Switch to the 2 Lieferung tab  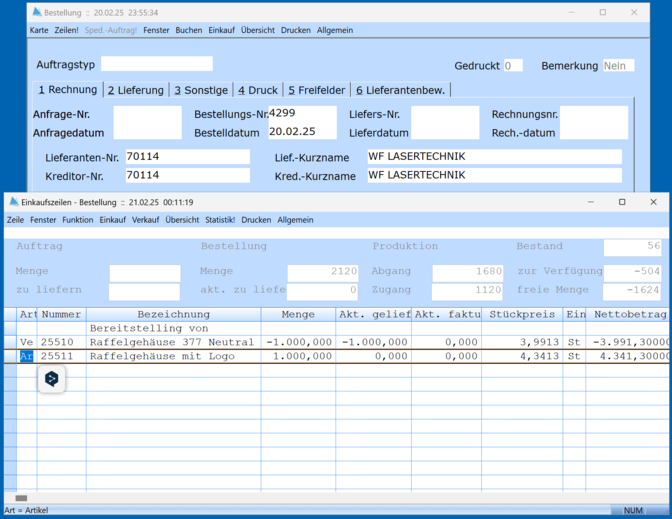136,90
